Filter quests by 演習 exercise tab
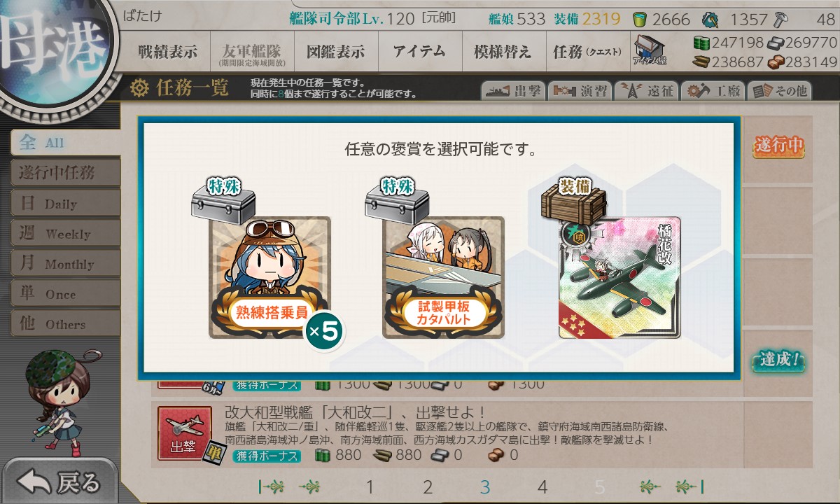840x504 pixels. coord(579,91)
